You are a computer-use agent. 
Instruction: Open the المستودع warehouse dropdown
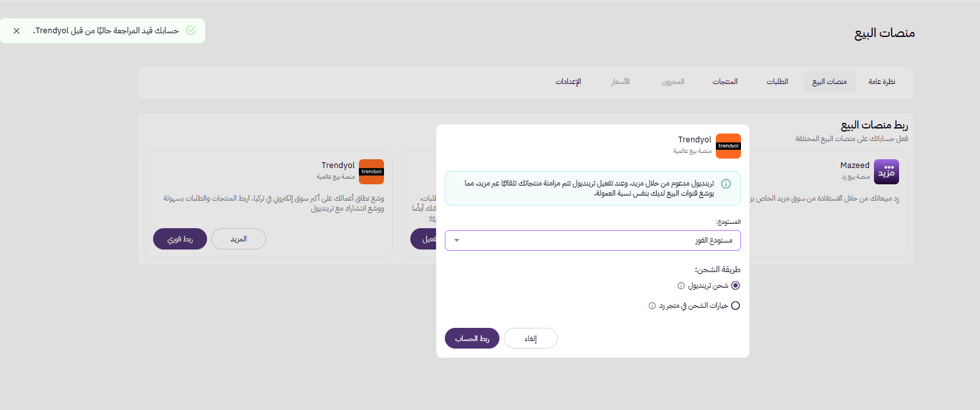pyautogui.click(x=592, y=240)
